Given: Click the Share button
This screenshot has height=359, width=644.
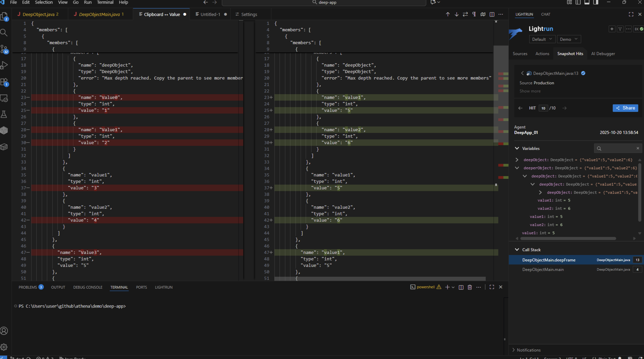Looking at the screenshot, I should coord(625,108).
